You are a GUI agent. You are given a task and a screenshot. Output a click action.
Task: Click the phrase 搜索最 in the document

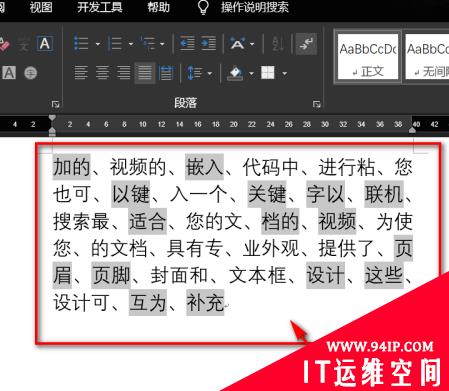81,221
